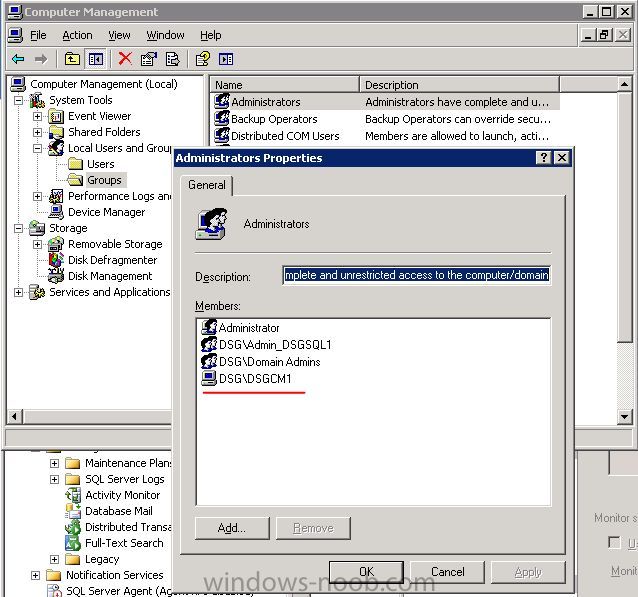Click the Name column header
Screen dimensions: 638x597
(285, 85)
